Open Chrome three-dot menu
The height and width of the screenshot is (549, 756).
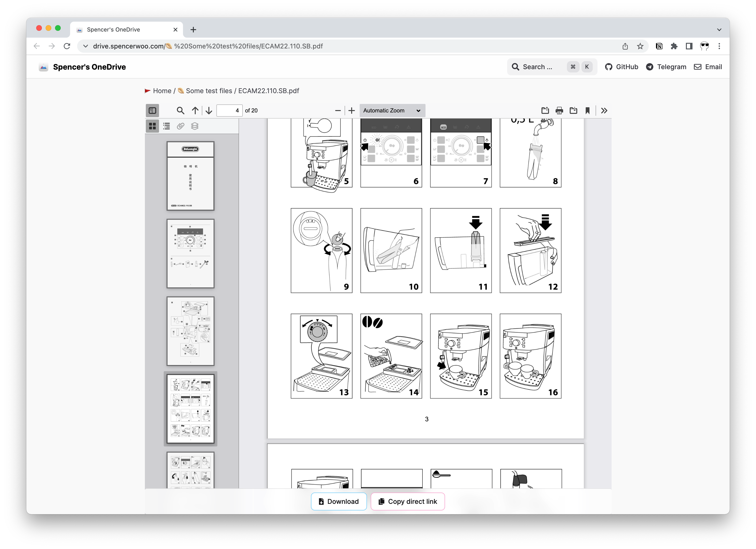click(x=719, y=46)
